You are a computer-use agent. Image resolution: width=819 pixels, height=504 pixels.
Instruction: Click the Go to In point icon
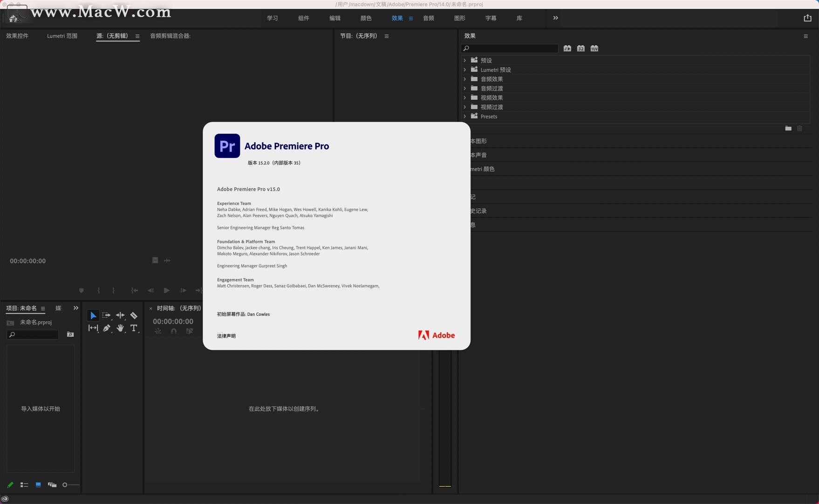tap(135, 291)
